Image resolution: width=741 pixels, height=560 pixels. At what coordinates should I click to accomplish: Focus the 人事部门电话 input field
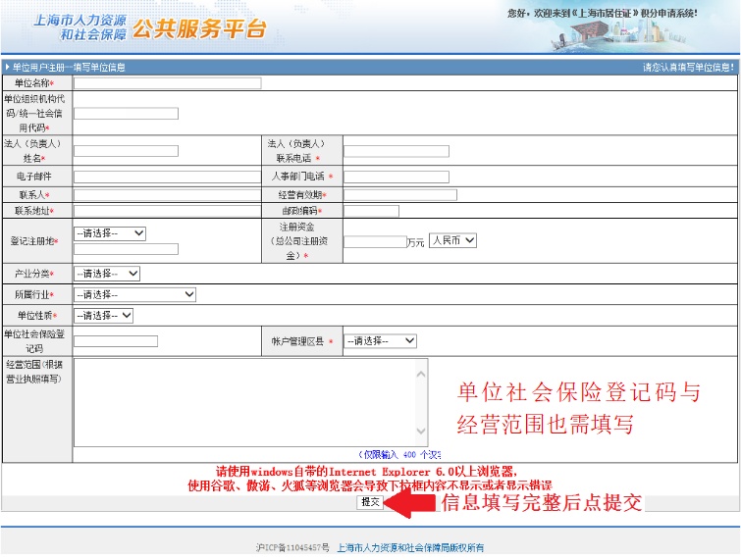(x=396, y=177)
